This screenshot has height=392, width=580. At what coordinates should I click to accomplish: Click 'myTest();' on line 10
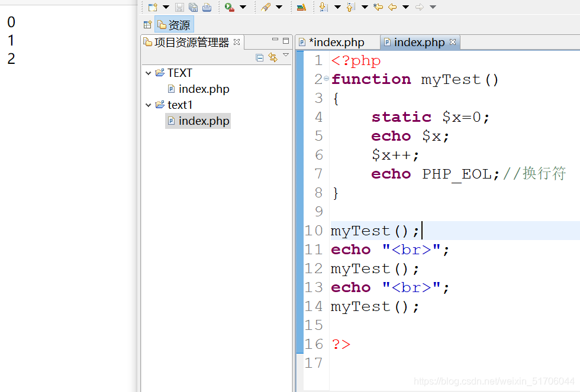pyautogui.click(x=375, y=231)
